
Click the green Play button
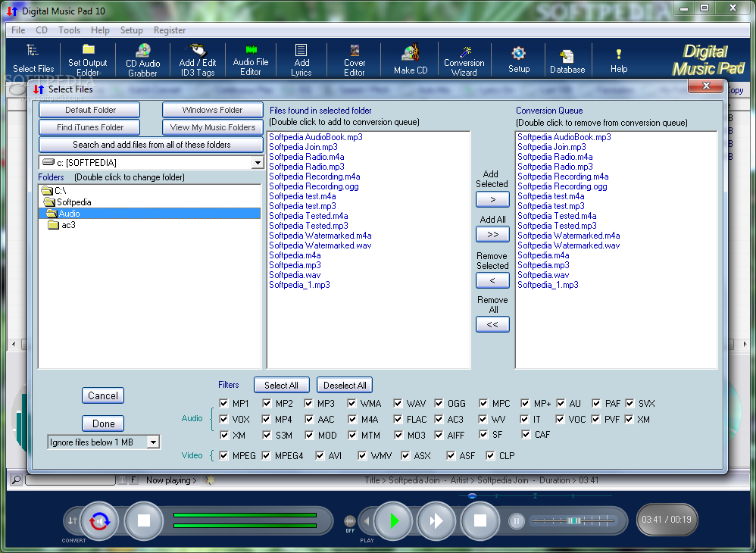[394, 520]
